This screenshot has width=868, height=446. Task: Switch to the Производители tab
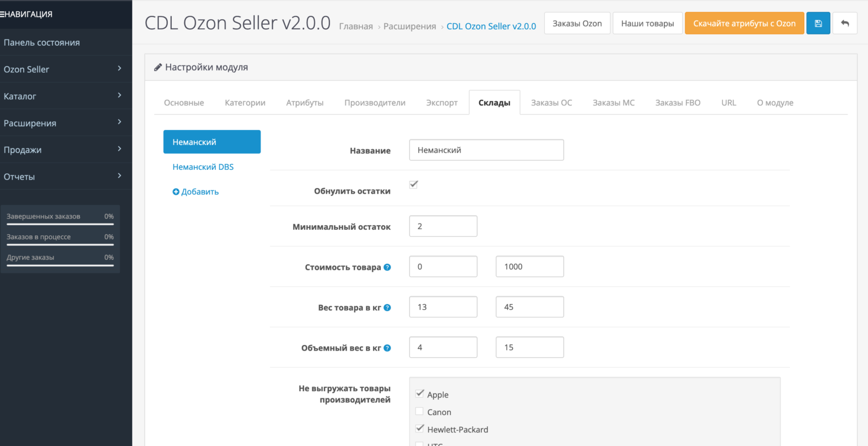click(375, 103)
